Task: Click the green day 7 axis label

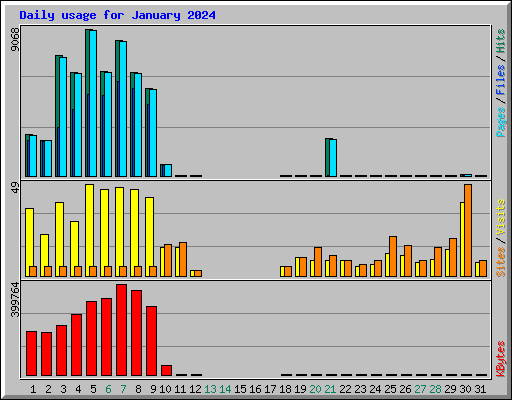Action: point(123,389)
